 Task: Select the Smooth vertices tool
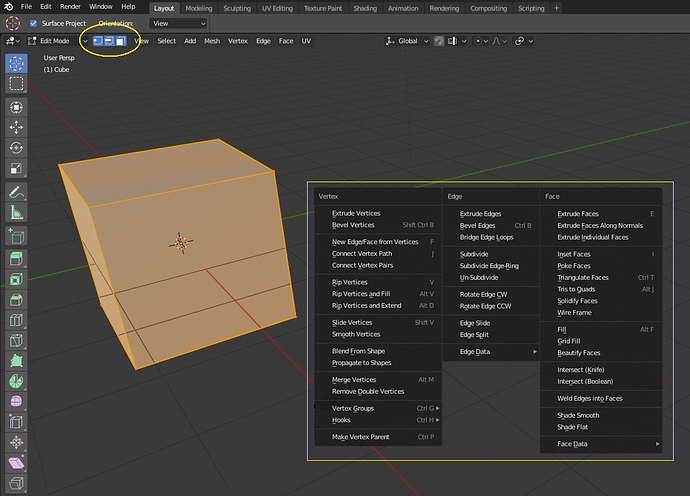click(x=16, y=401)
